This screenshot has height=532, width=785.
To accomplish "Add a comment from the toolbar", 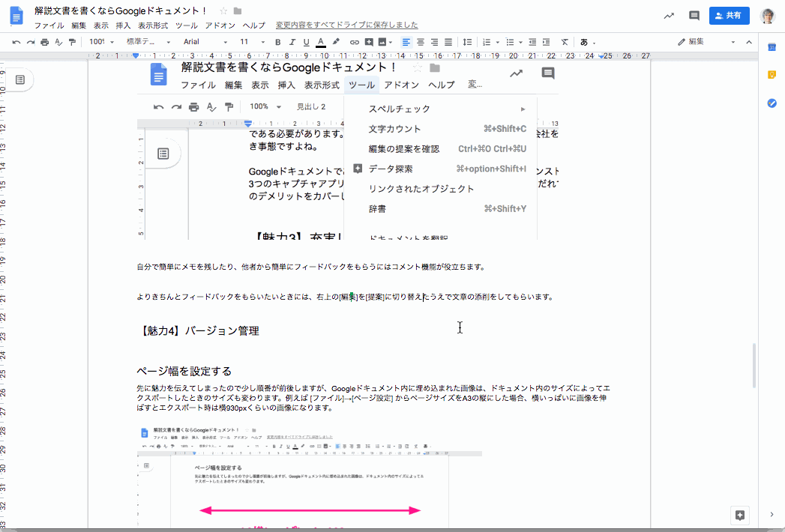I will [368, 42].
